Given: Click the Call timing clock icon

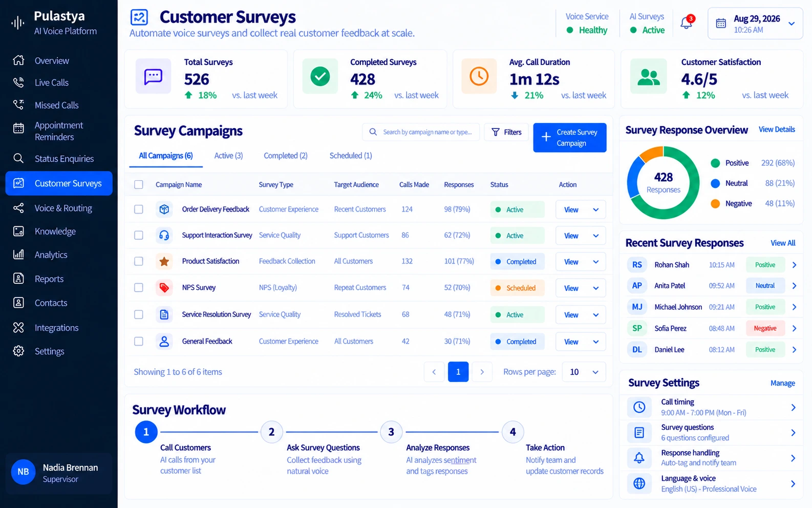Looking at the screenshot, I should click(x=639, y=407).
